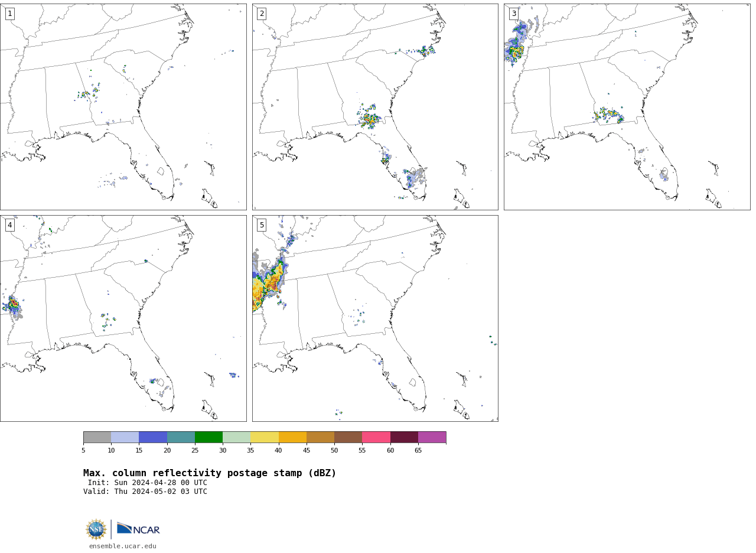Click the dark brown 50-55 dBZ swatch
The image size is (756, 553).
(348, 437)
